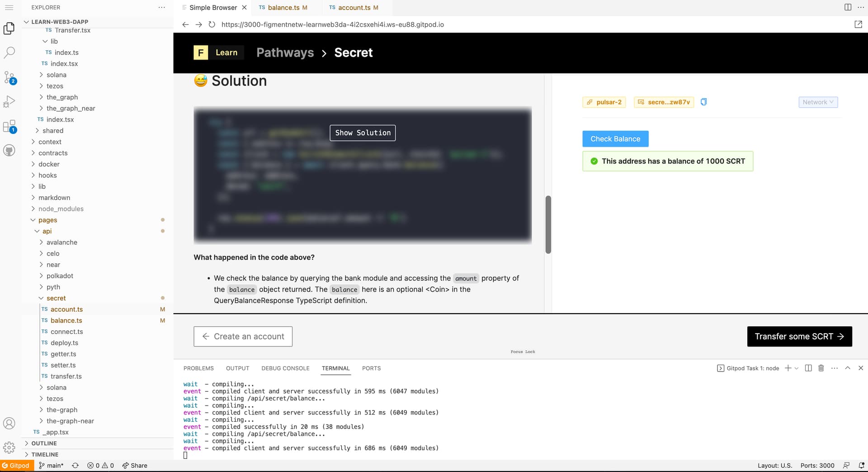Maximize the terminal panel with up chevron
Image resolution: width=868 pixels, height=472 pixels.
(848, 368)
